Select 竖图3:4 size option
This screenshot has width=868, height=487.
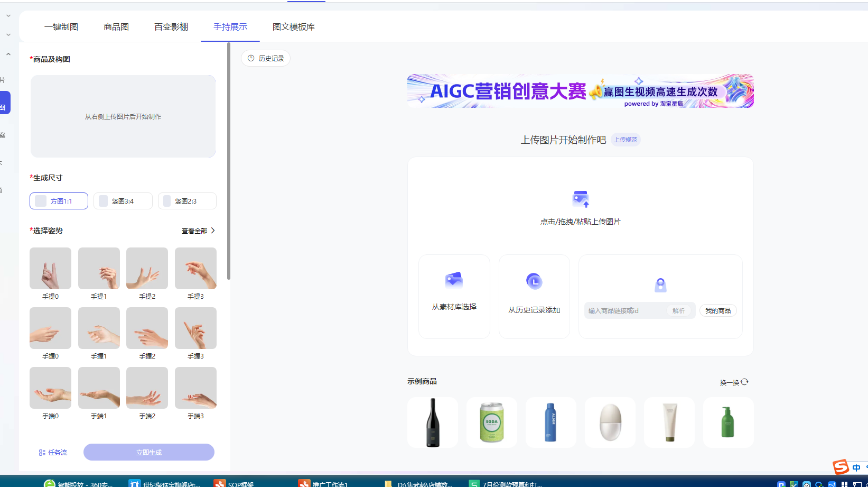tap(123, 201)
